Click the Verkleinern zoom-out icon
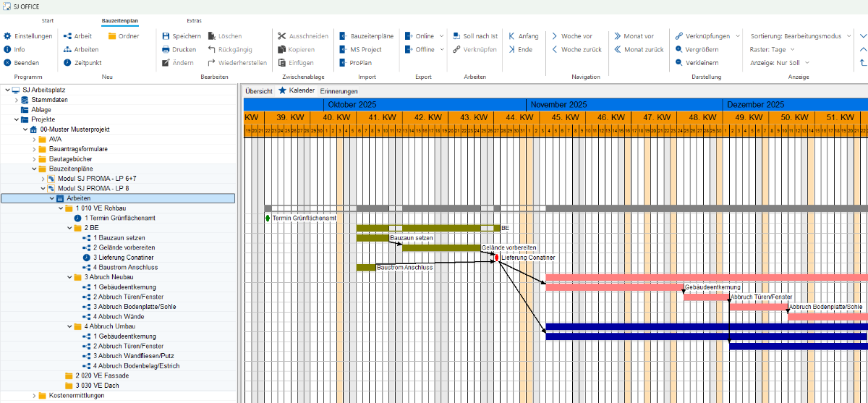 [x=679, y=63]
